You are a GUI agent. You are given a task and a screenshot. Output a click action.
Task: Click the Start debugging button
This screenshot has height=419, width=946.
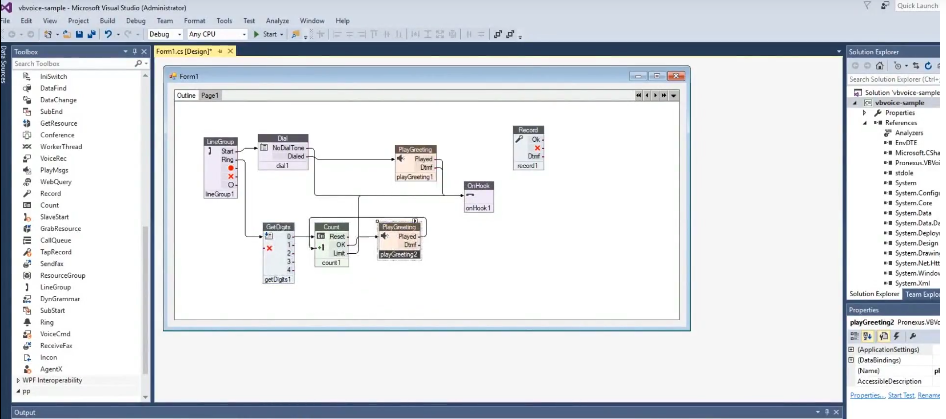pyautogui.click(x=268, y=34)
